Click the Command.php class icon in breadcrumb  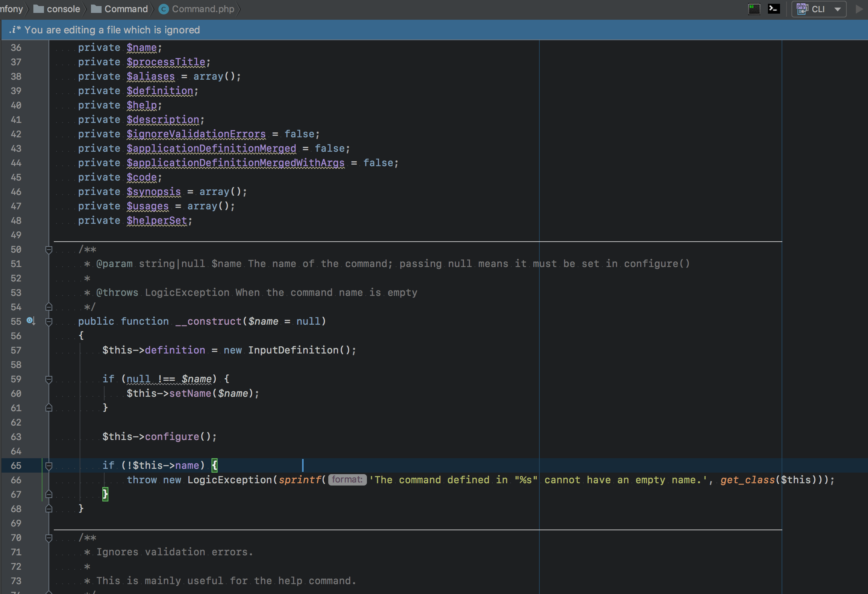point(164,9)
